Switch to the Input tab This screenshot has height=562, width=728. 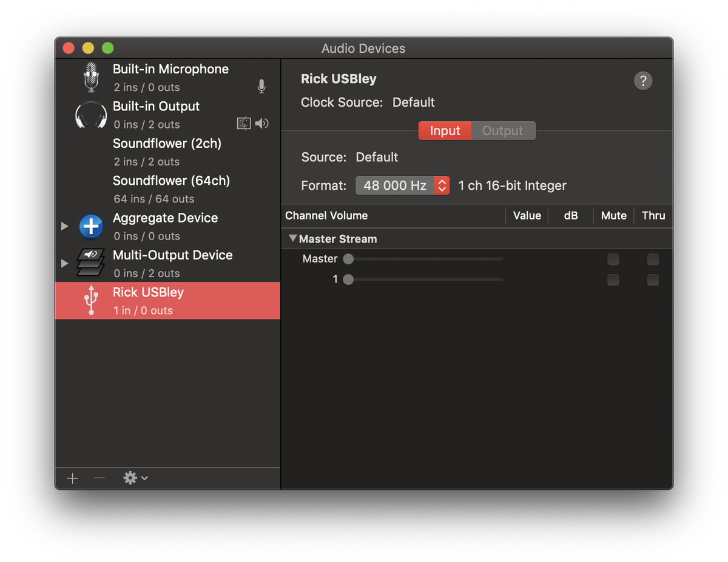click(445, 131)
